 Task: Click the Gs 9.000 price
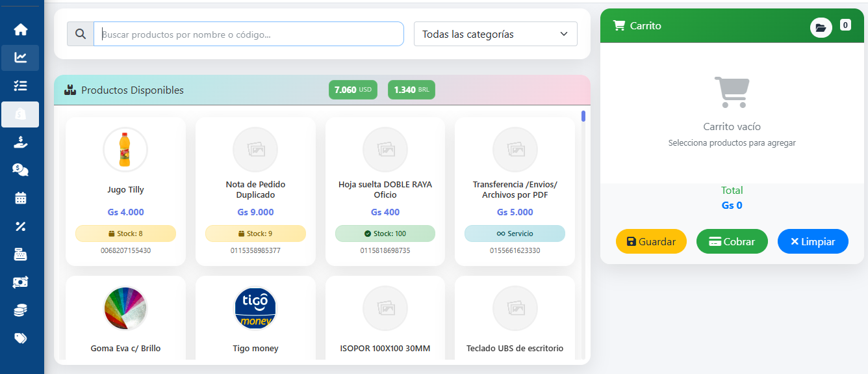click(x=255, y=212)
